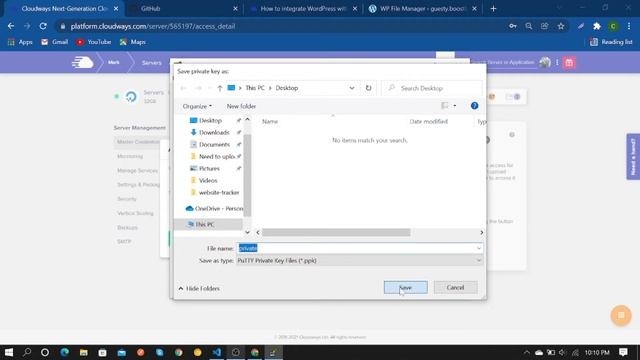Click navigation pane scroll up arrow
This screenshot has width=640, height=360.
247,120
